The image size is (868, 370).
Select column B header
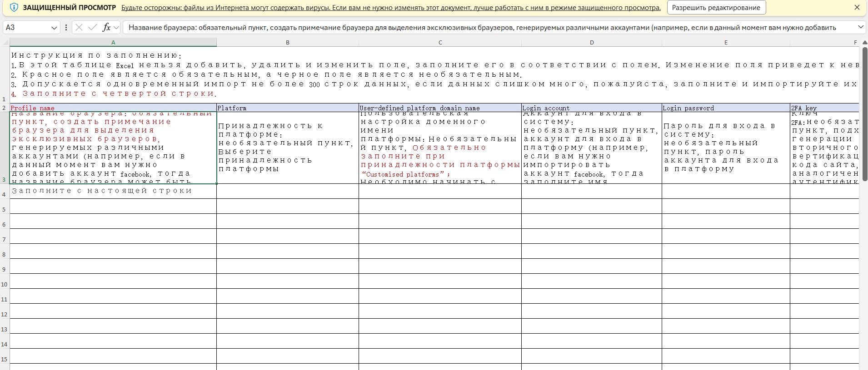pyautogui.click(x=288, y=42)
